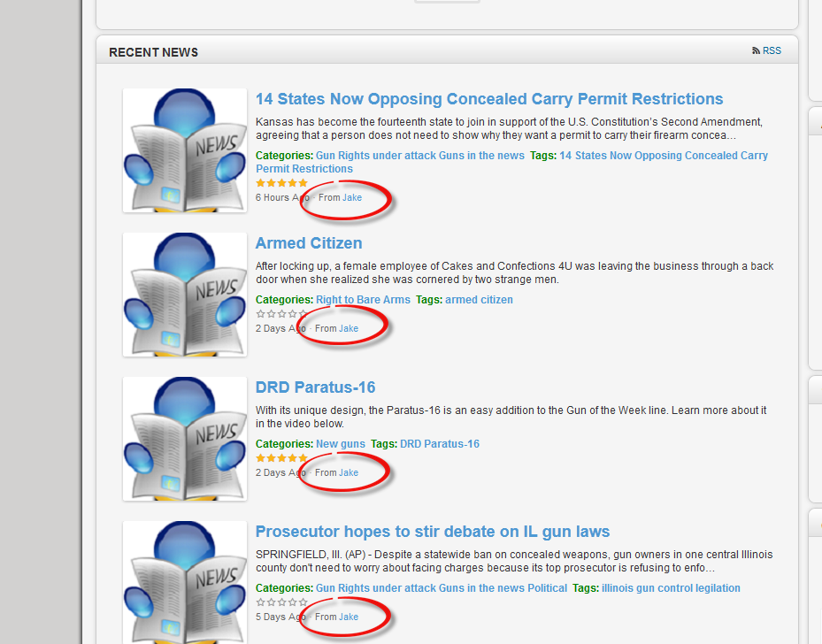Open 'Gun Rights under attack' category in 14 States article
This screenshot has width=822, height=644.
pyautogui.click(x=376, y=156)
